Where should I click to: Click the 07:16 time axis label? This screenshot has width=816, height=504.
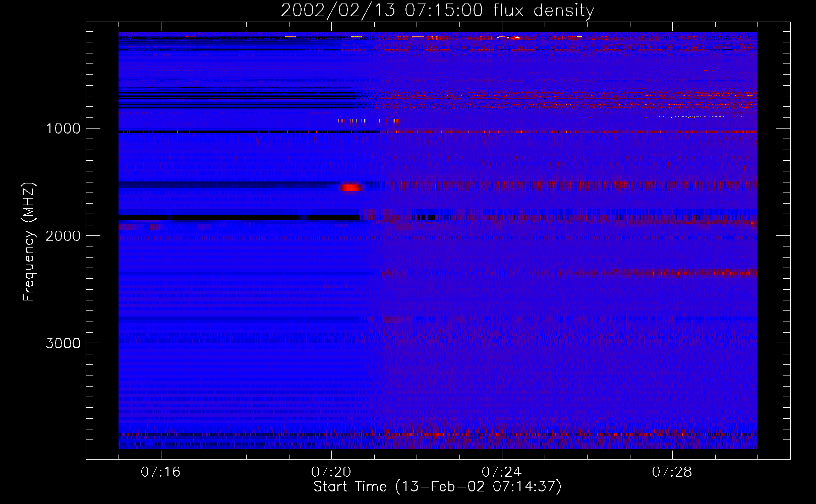pyautogui.click(x=161, y=472)
